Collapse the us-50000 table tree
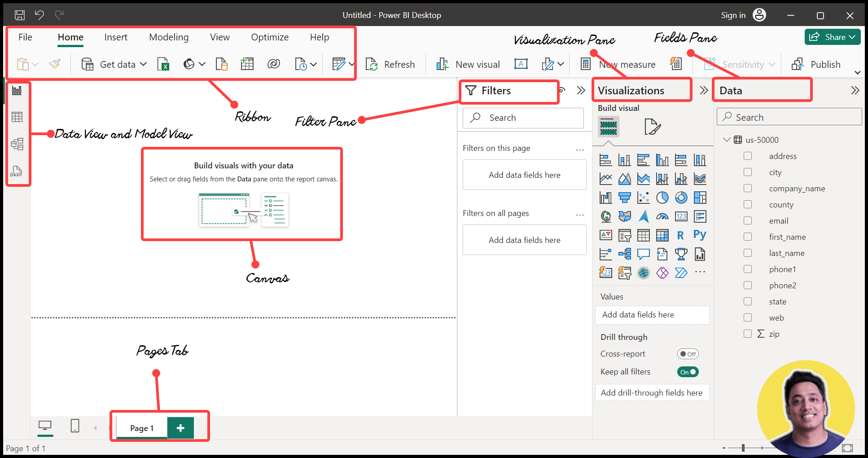 click(727, 140)
